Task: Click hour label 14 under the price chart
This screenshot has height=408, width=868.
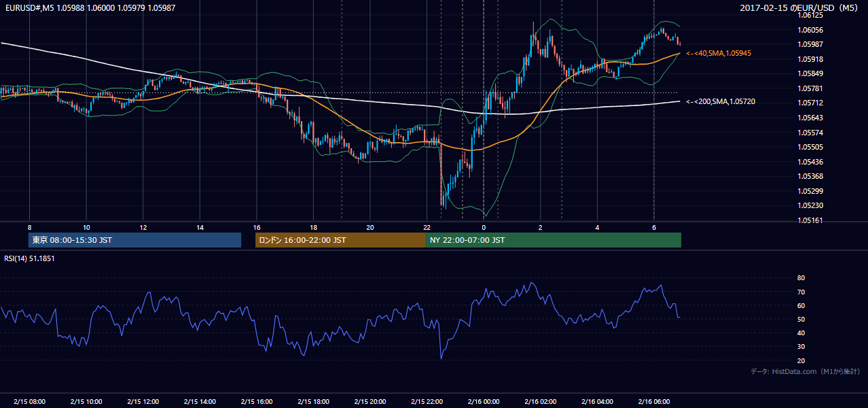Action: coord(200,227)
